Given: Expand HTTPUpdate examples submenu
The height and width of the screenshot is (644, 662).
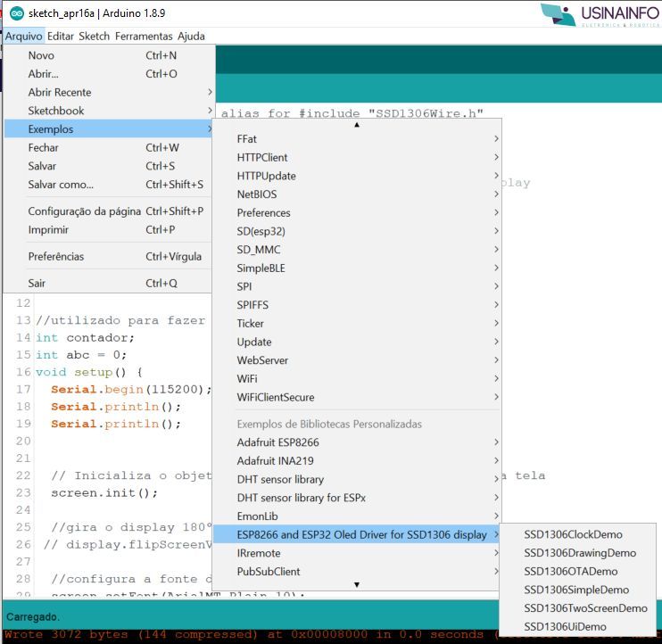Looking at the screenshot, I should (357, 176).
